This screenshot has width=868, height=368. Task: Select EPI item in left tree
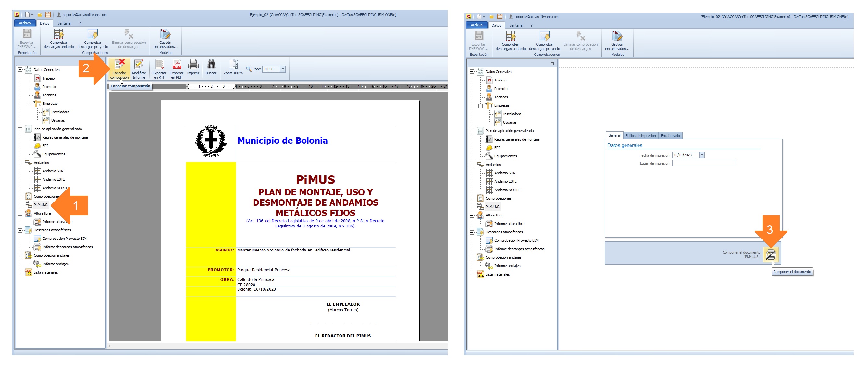tap(45, 146)
